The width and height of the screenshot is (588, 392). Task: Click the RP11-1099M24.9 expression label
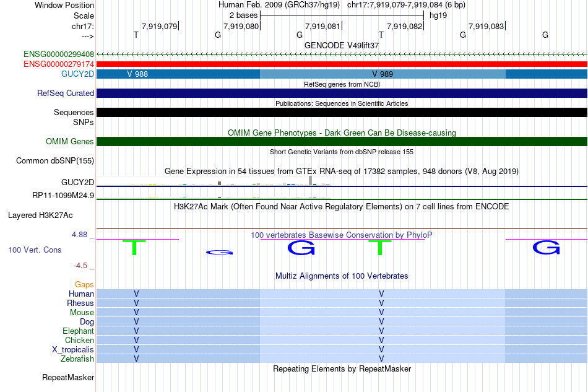[x=63, y=196]
